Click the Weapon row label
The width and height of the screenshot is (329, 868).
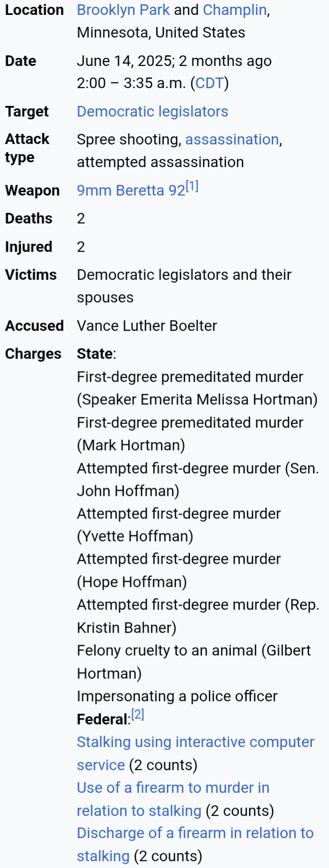pyautogui.click(x=32, y=190)
